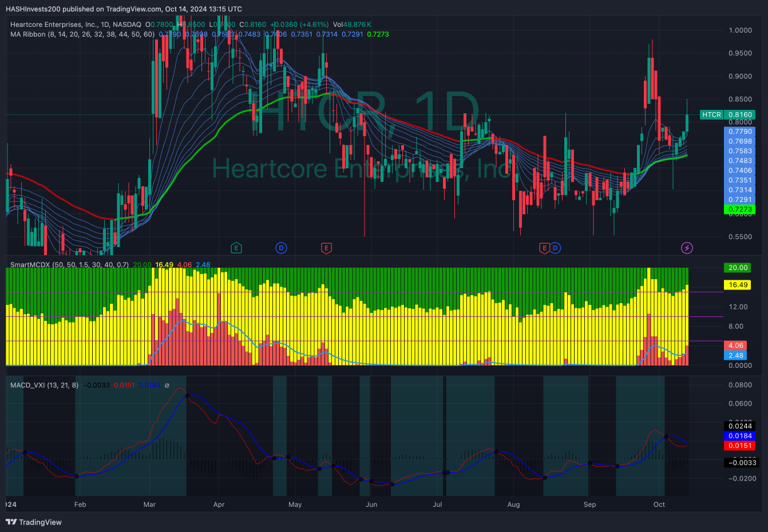The width and height of the screenshot is (768, 532).
Task: Click the 1.0000 tick on price axis
Action: pyautogui.click(x=740, y=30)
